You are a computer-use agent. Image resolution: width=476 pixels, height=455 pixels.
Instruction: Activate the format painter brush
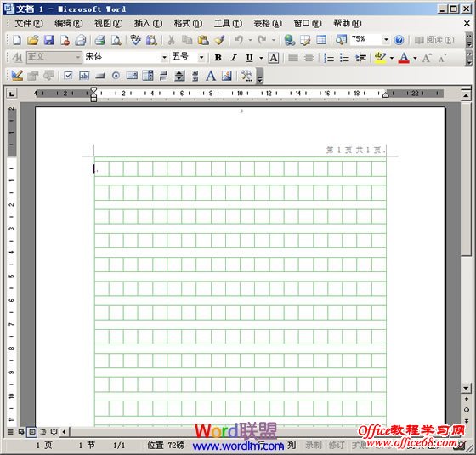pos(219,40)
